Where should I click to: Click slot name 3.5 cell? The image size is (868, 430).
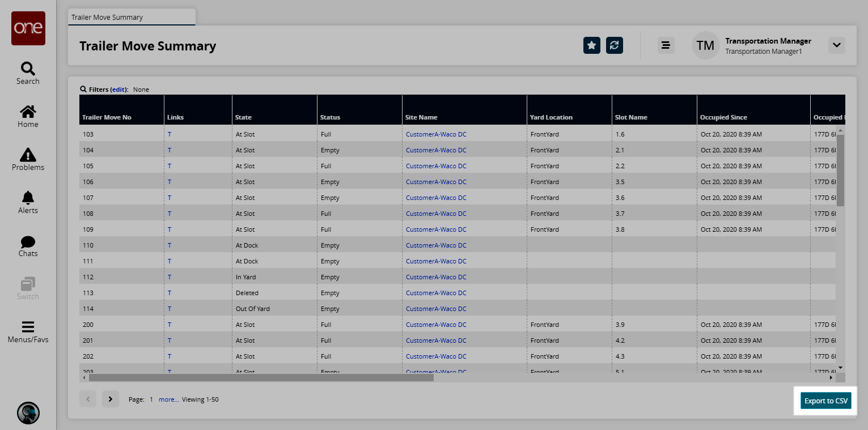click(654, 182)
